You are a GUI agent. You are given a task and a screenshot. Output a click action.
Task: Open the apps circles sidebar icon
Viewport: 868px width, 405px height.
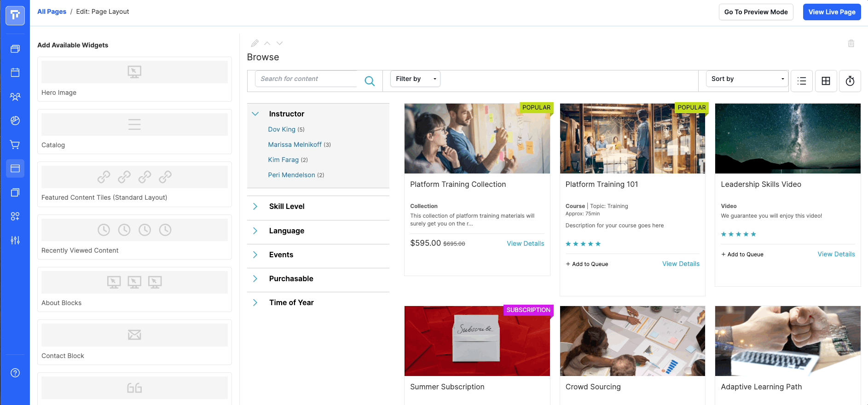[x=15, y=216]
